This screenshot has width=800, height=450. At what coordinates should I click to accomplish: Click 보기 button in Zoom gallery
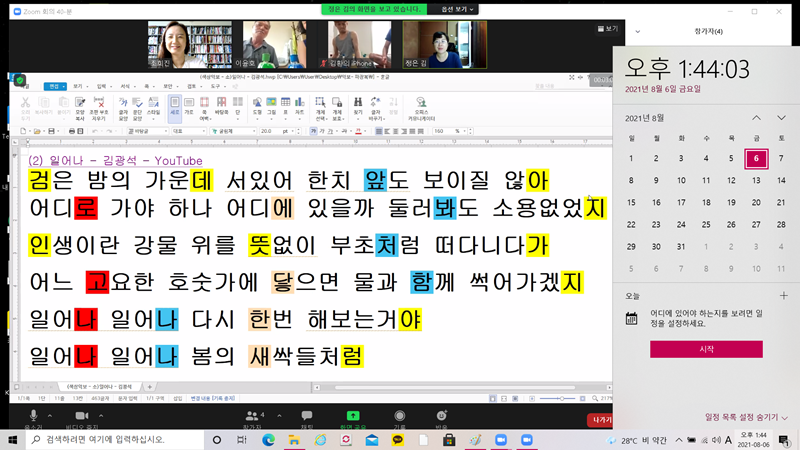(x=608, y=29)
